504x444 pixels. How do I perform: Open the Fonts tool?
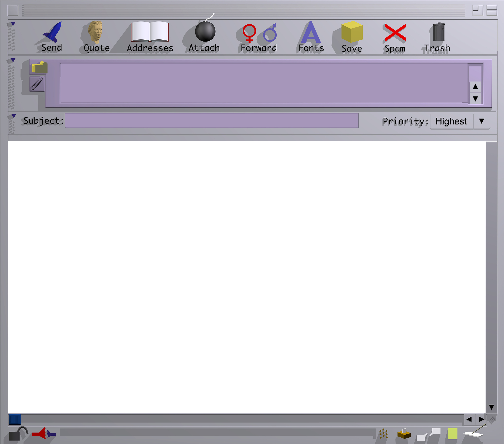(x=311, y=32)
